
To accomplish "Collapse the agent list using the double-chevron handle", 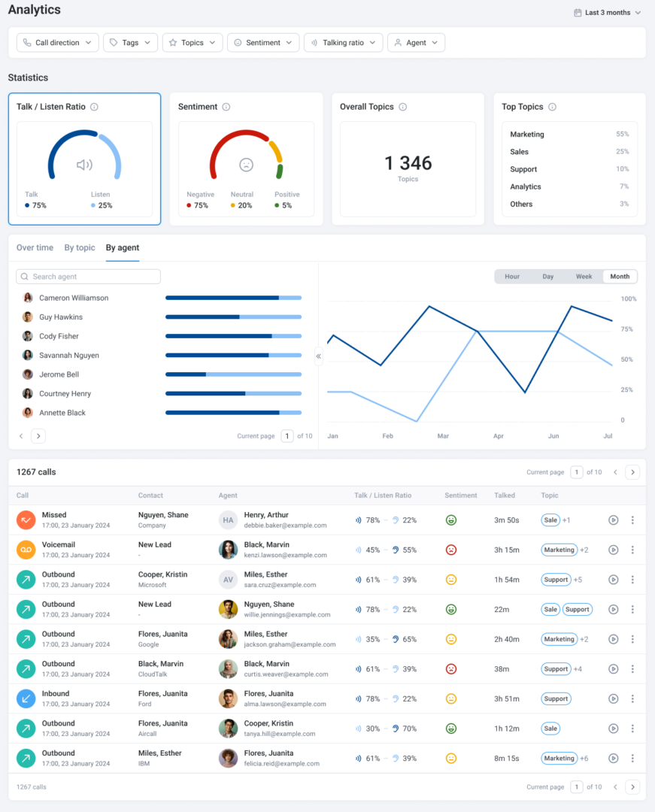I will coord(319,356).
